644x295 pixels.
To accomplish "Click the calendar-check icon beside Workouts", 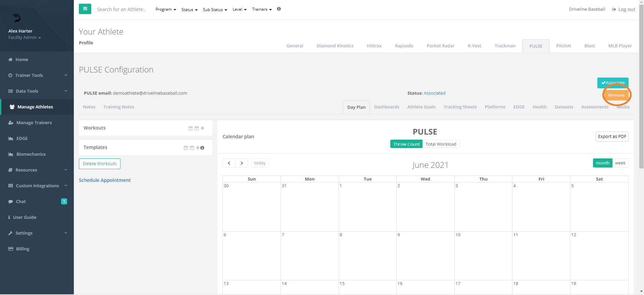I will click(x=191, y=128).
